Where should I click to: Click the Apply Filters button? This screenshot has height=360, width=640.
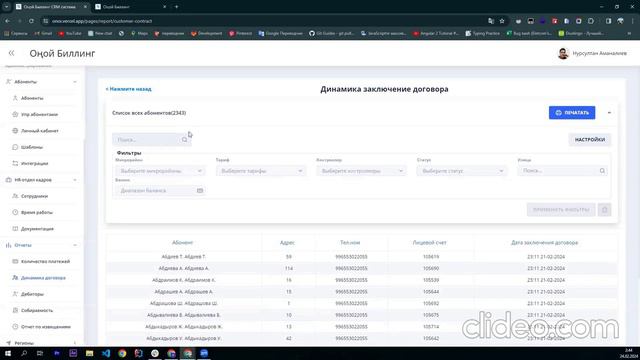coord(561,210)
